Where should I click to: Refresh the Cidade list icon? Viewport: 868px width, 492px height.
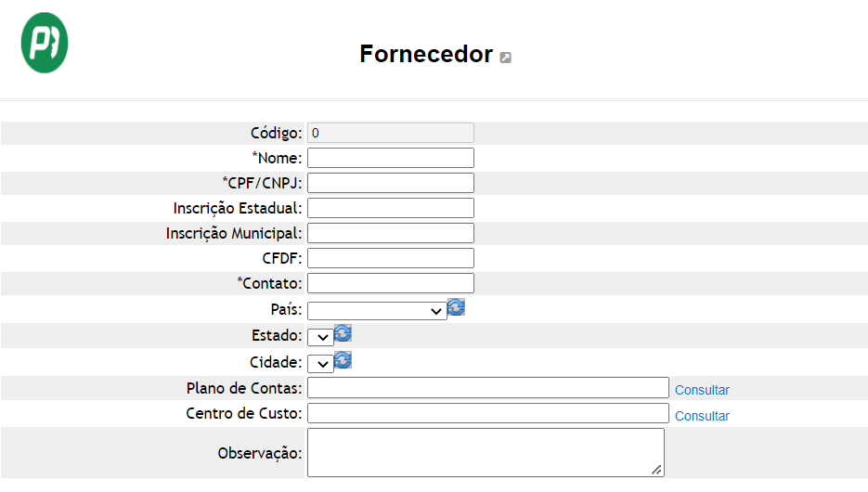(343, 360)
